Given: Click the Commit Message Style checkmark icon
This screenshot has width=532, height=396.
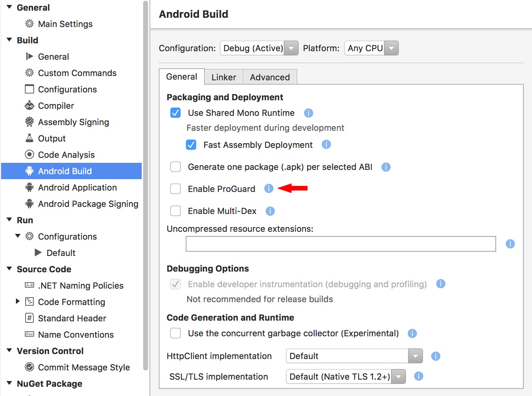Looking at the screenshot, I should click(29, 367).
